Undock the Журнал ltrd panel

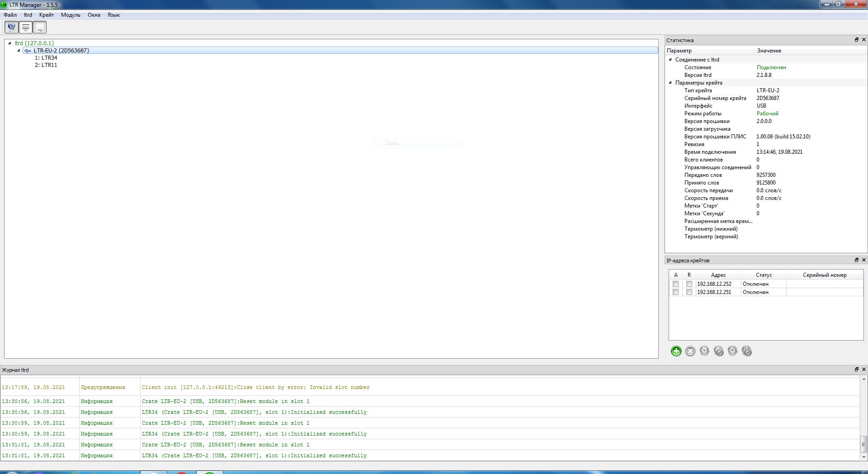[x=856, y=370]
